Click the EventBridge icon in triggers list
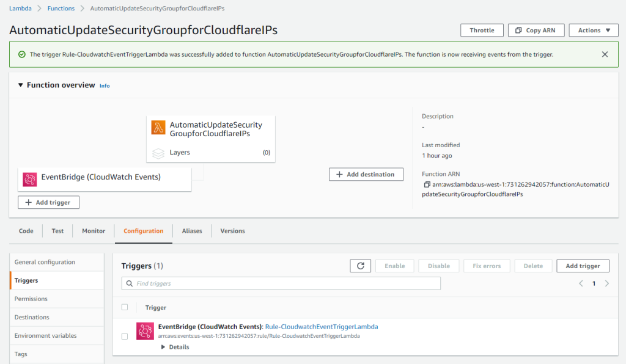Image resolution: width=626 pixels, height=364 pixels. tap(144, 330)
